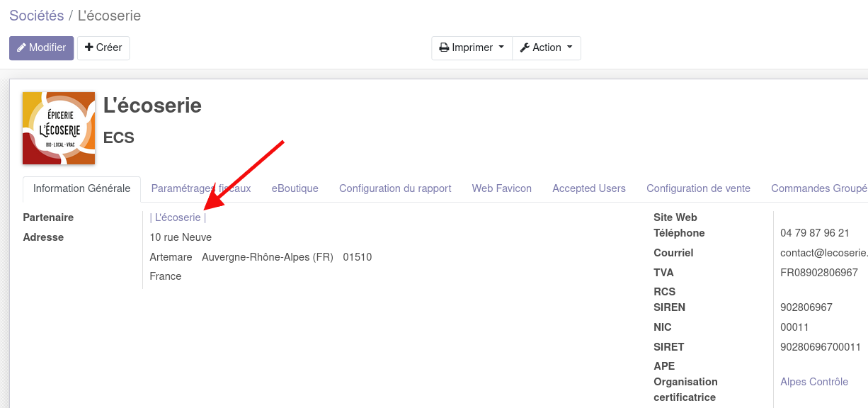This screenshot has width=868, height=408.
Task: Click the Modifier edit button
Action: coord(41,47)
